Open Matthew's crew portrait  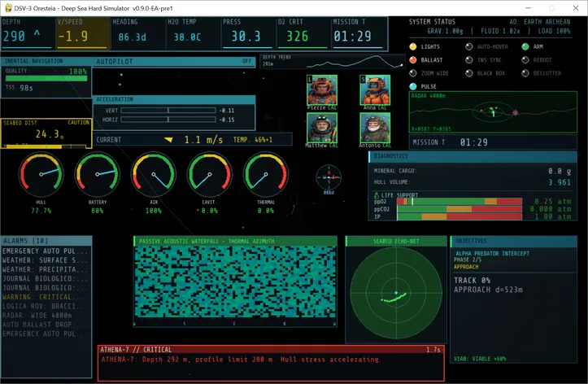point(322,128)
